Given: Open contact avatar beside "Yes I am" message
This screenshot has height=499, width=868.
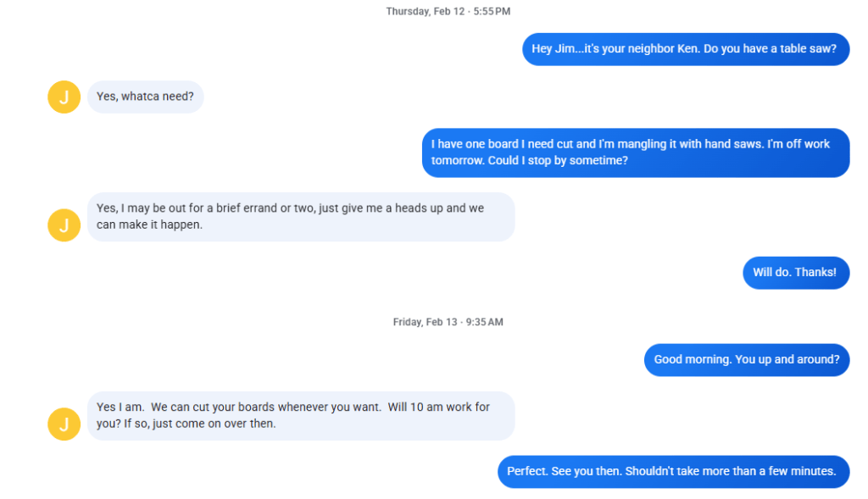Looking at the screenshot, I should click(64, 424).
